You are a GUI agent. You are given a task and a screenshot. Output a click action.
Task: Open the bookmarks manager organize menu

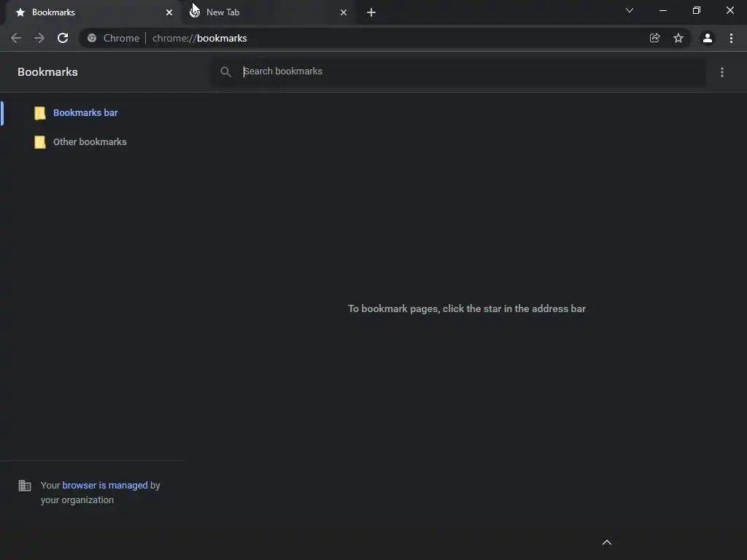click(722, 72)
